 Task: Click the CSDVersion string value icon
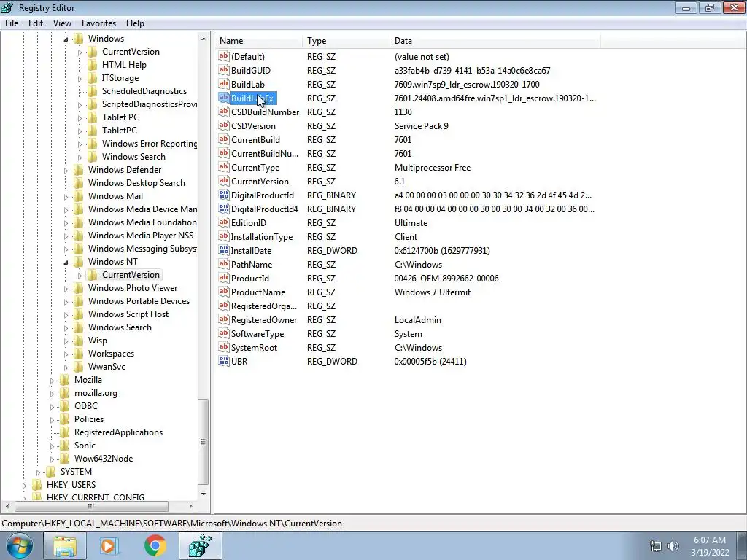click(223, 125)
